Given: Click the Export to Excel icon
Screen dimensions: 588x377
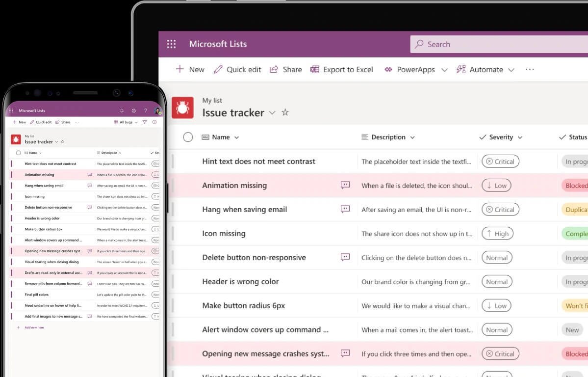Looking at the screenshot, I should (x=315, y=70).
